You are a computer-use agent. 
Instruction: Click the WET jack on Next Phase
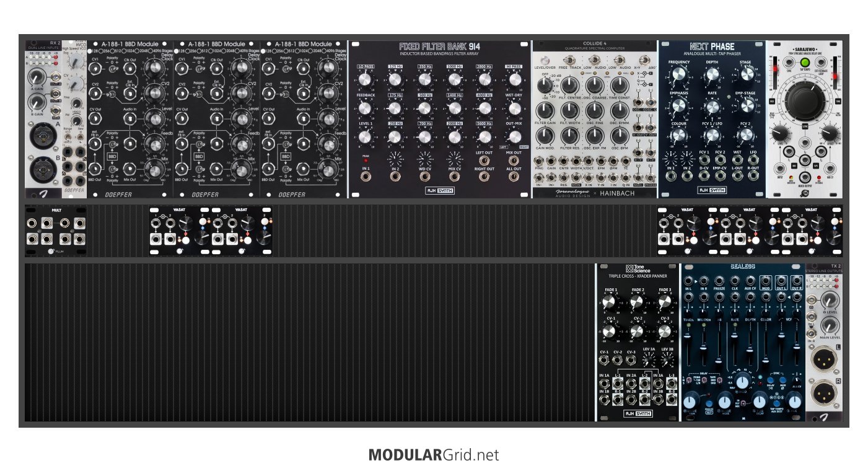click(x=737, y=160)
